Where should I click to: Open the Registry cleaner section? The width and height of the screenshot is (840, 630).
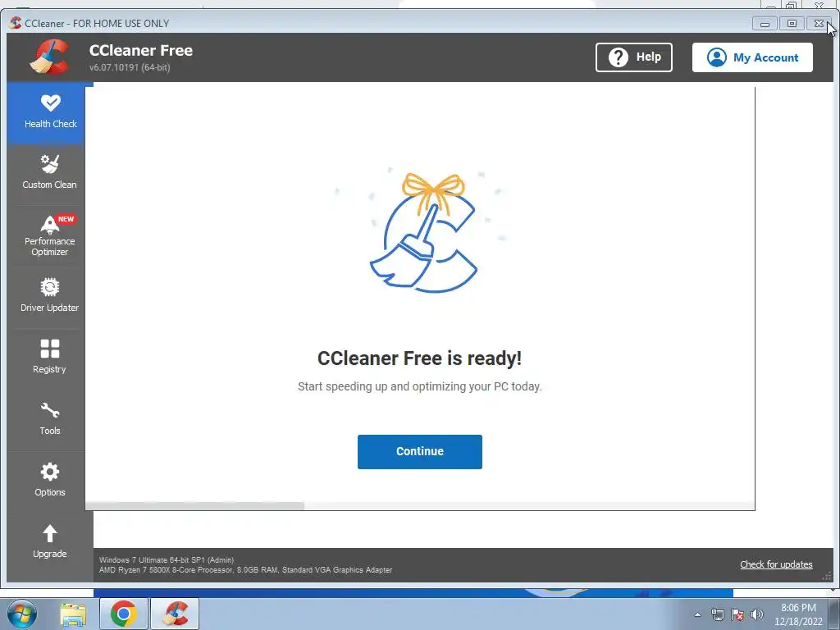coord(49,356)
